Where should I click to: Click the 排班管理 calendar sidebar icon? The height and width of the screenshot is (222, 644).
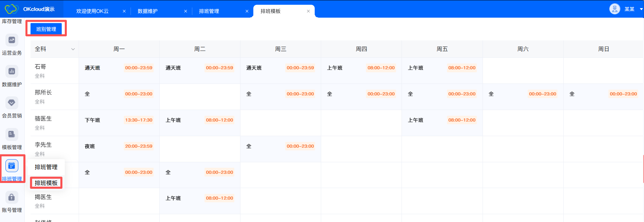click(12, 166)
